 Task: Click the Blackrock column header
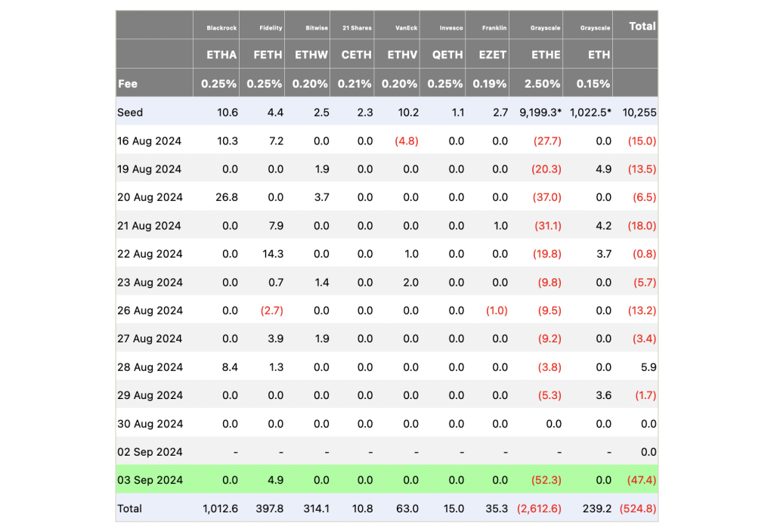coord(221,28)
